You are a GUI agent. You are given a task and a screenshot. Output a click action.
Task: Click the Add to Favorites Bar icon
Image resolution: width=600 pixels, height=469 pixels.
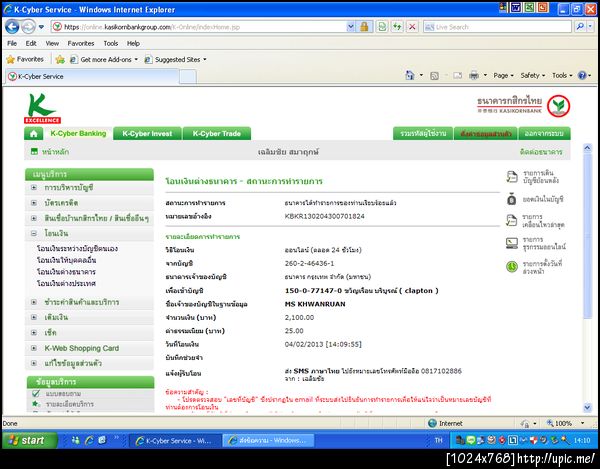(60, 59)
